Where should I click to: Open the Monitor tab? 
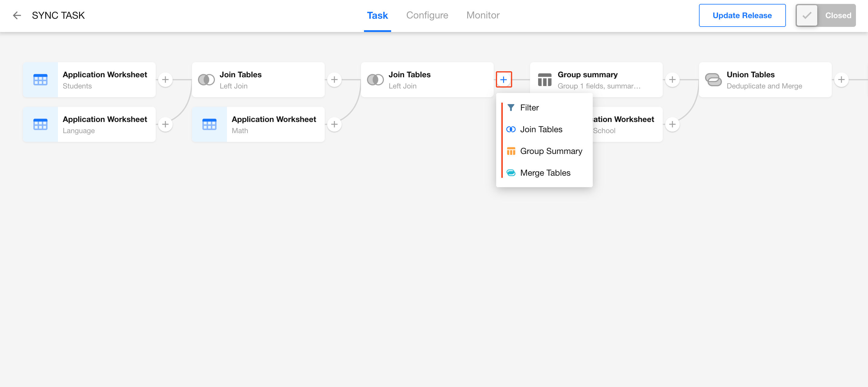pos(483,15)
